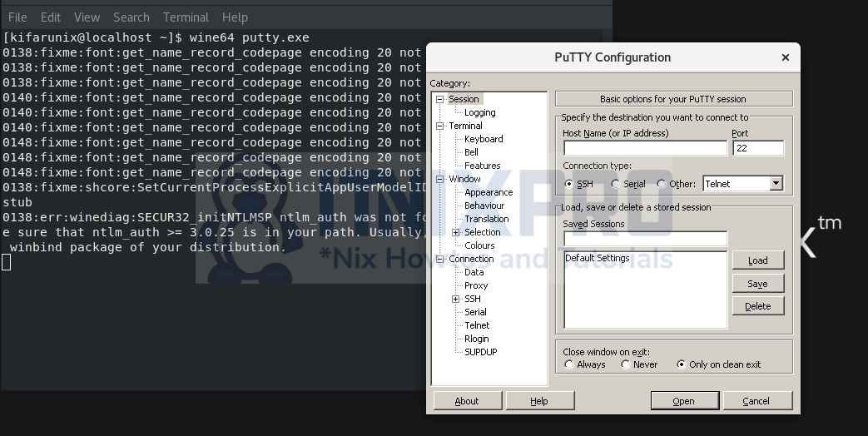Collapse the Session tree node
Screen dimensions: 868x436
point(440,99)
